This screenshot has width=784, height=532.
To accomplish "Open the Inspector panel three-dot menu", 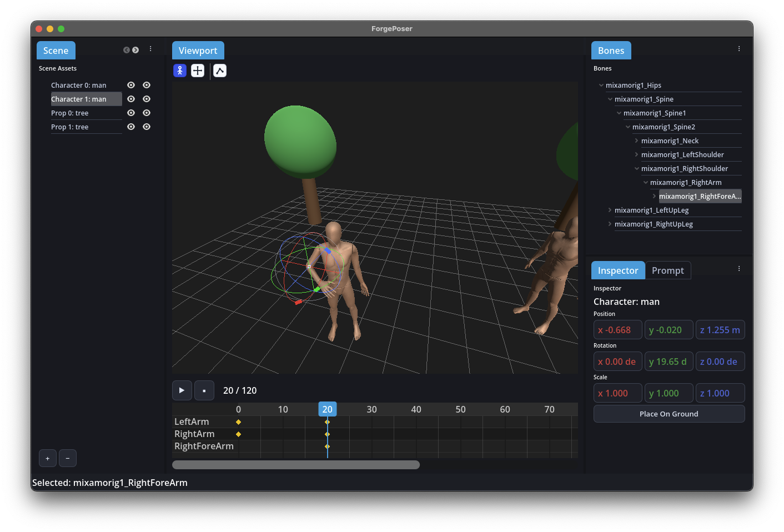I will (739, 269).
